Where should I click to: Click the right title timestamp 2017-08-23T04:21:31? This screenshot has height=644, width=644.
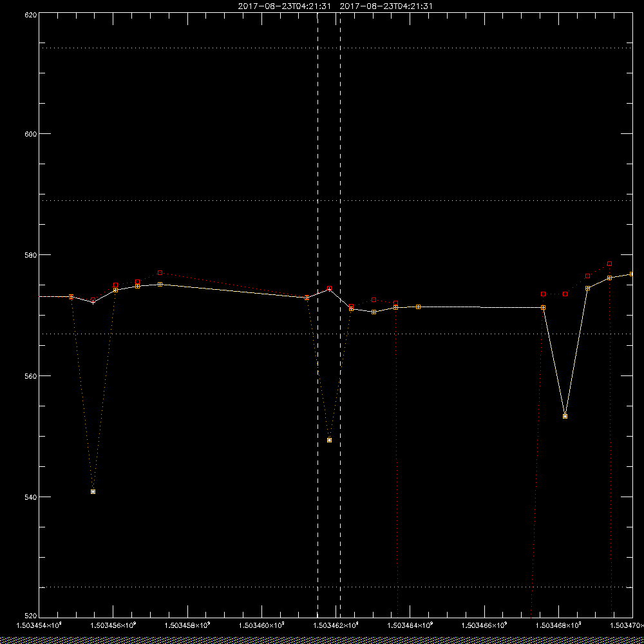coord(386,6)
